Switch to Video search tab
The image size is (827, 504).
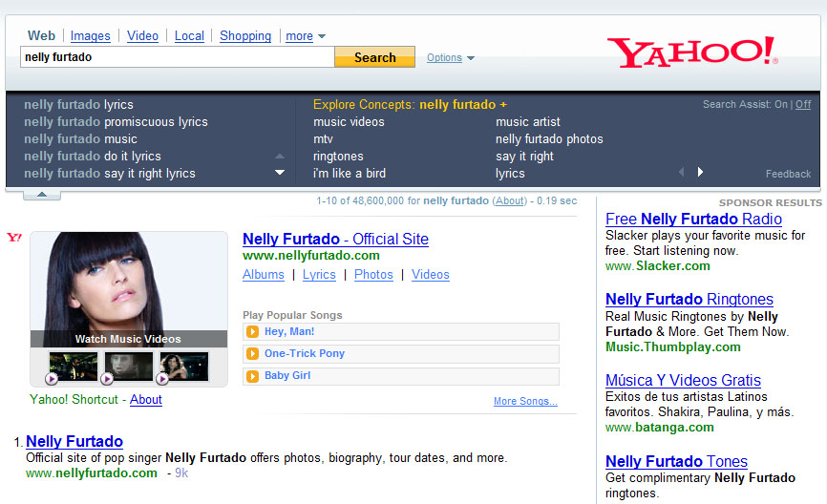(142, 36)
